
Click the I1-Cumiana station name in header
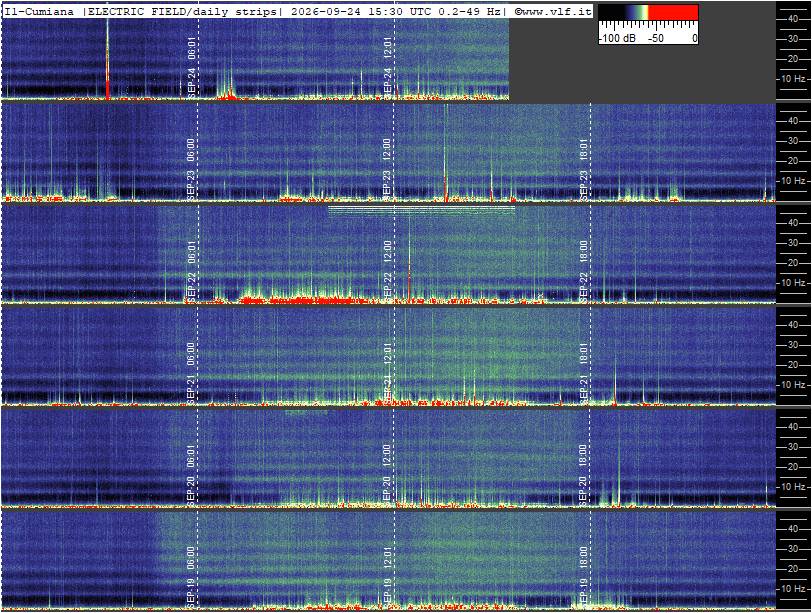[39, 12]
